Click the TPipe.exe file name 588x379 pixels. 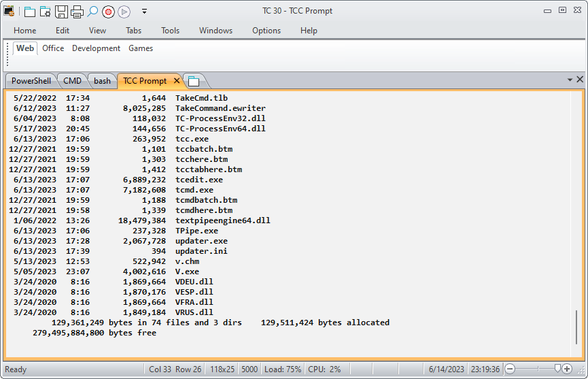(196, 231)
